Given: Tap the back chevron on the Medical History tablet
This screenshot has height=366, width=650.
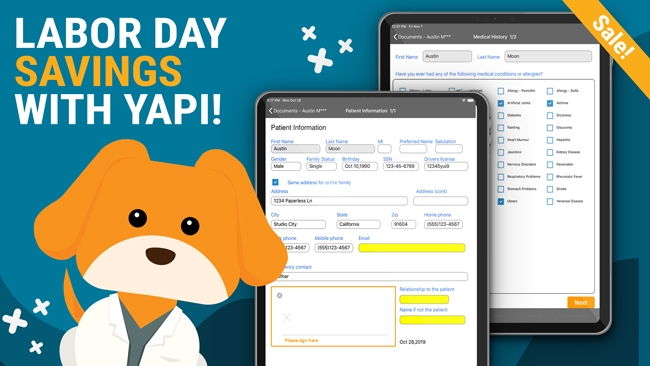Looking at the screenshot, I should point(395,37).
